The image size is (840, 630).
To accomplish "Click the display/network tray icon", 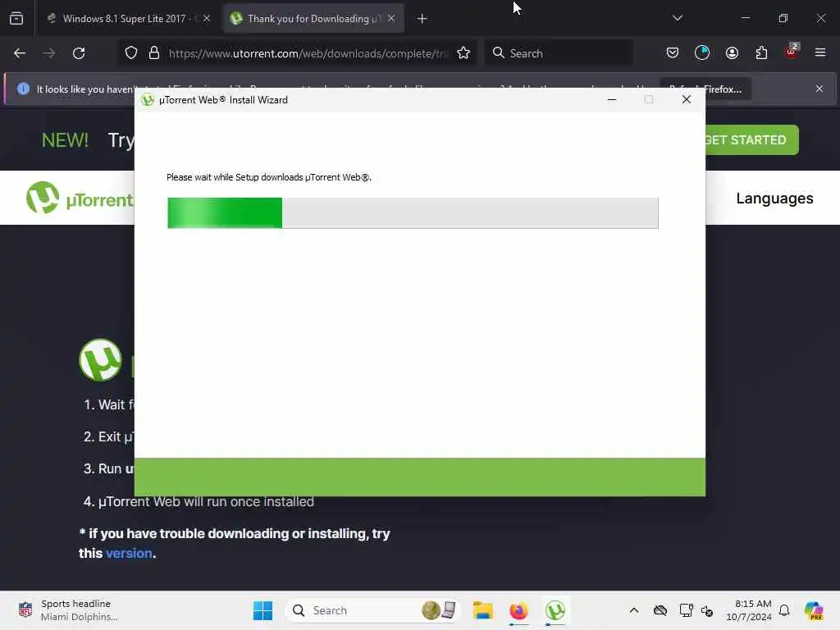I will click(x=686, y=610).
